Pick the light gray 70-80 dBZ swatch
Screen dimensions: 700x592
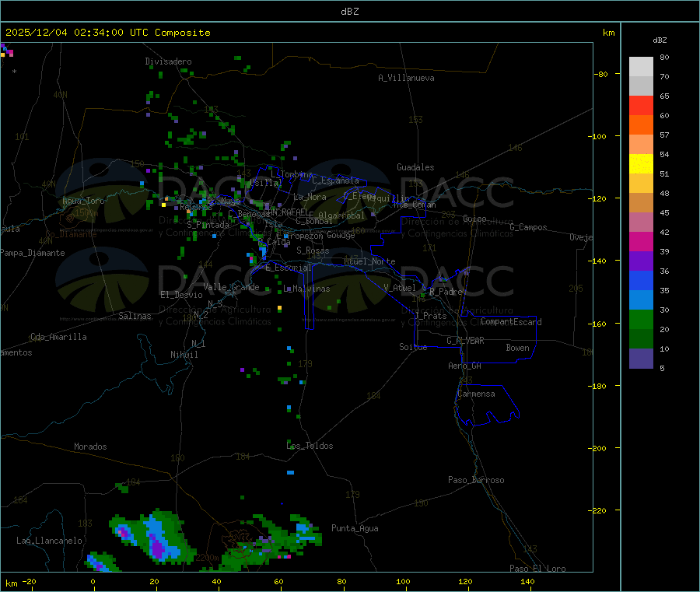coord(641,67)
